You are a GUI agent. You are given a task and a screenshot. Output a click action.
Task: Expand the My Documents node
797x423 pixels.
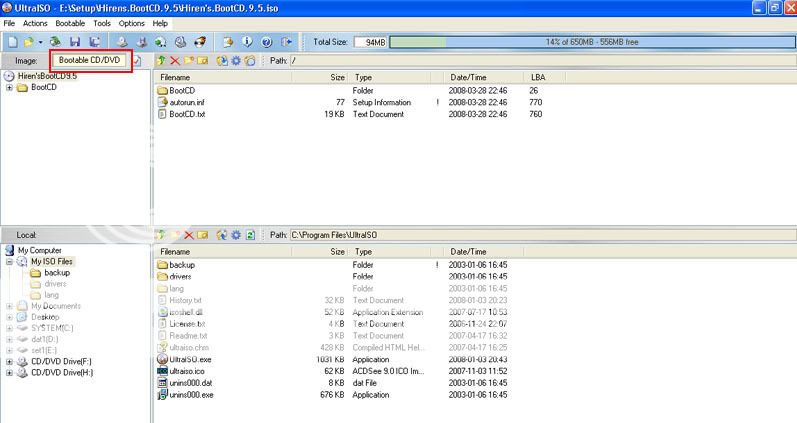pyautogui.click(x=9, y=306)
